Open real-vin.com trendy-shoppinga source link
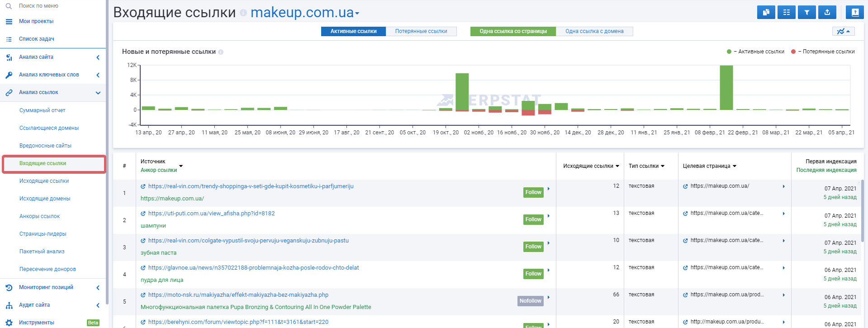This screenshot has height=328, width=868. click(x=251, y=186)
